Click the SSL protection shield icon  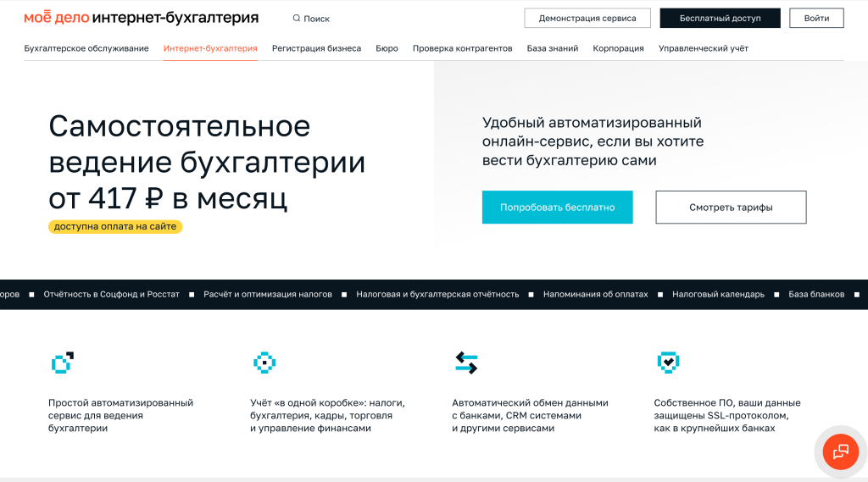[668, 363]
